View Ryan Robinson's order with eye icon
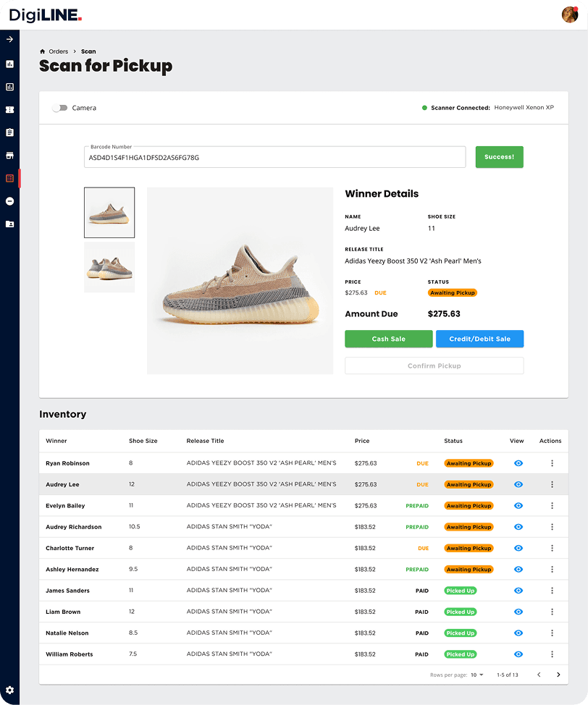The width and height of the screenshot is (588, 705). (518, 463)
